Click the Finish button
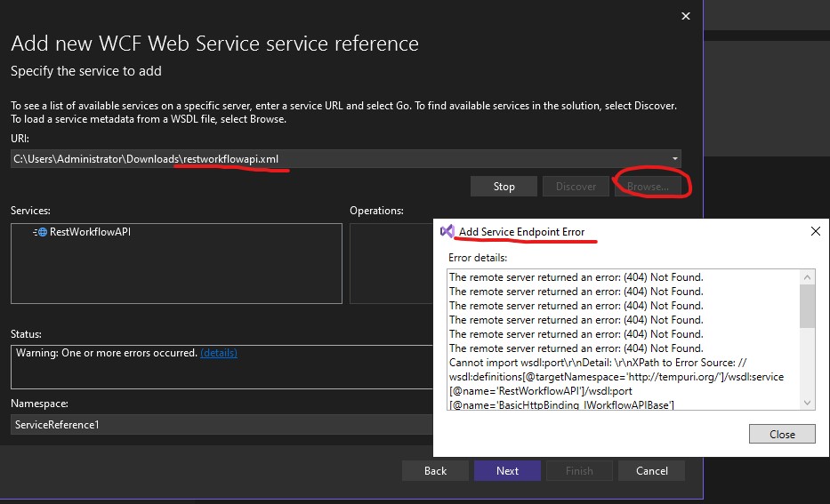The height and width of the screenshot is (504, 830). tap(579, 470)
